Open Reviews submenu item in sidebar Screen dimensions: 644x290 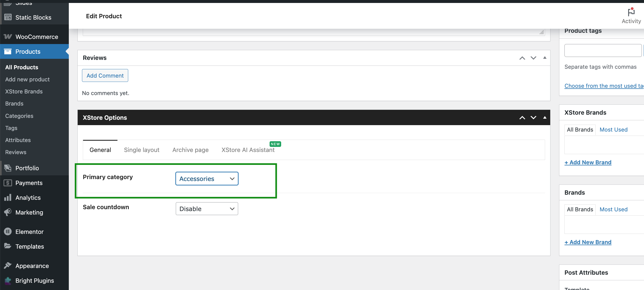(16, 152)
